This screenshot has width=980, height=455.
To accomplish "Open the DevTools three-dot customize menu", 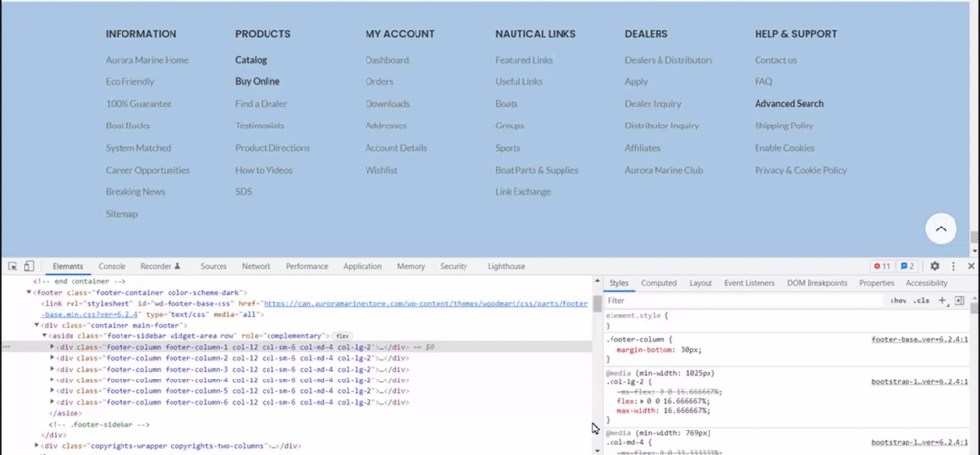I will (954, 267).
